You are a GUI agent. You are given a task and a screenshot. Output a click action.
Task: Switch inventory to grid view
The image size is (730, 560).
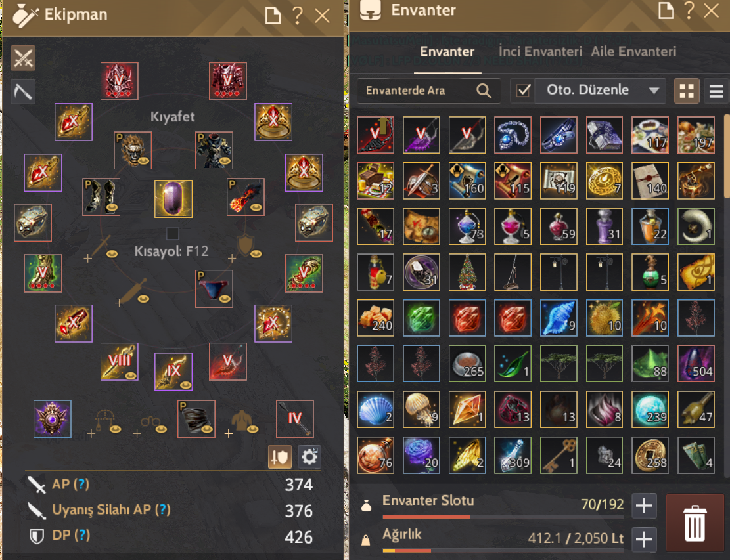coord(687,91)
